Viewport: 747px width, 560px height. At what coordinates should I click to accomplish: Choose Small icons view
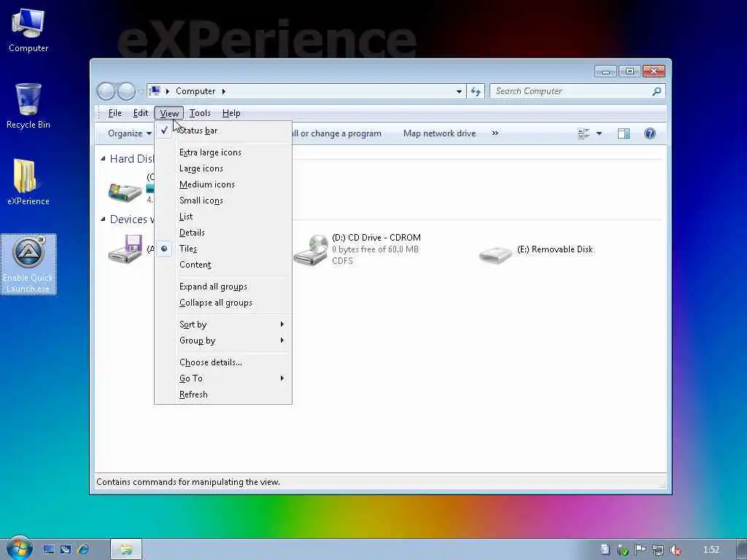223,201
